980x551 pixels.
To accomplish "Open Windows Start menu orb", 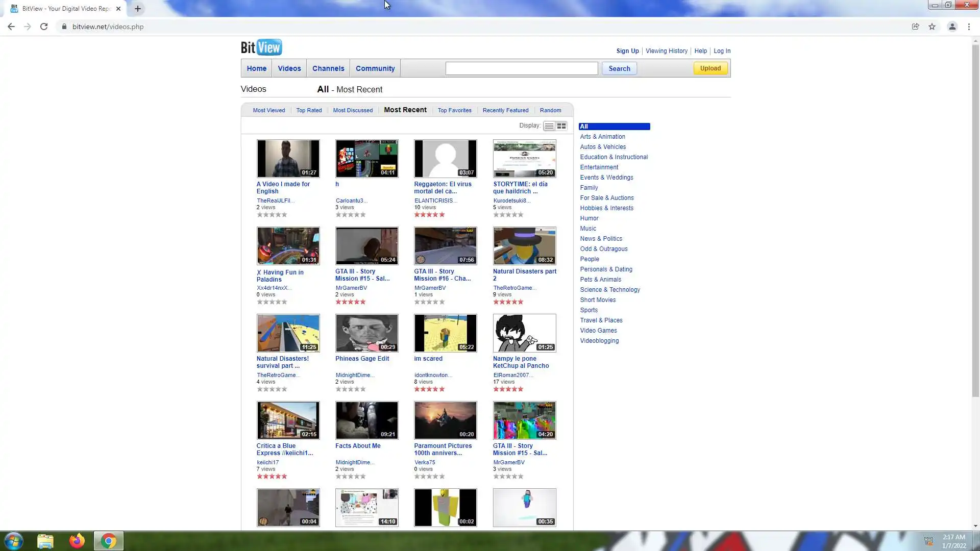I will [x=14, y=541].
